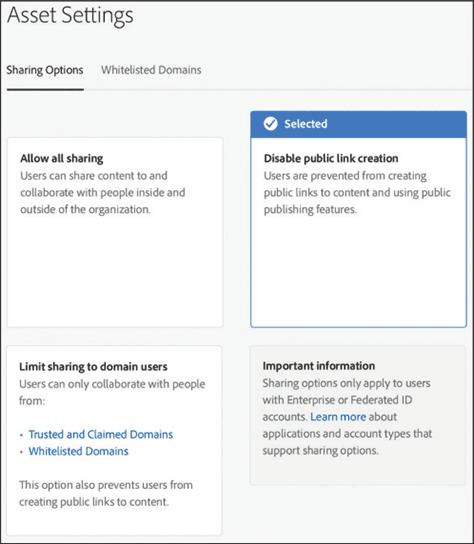Click text 'publishing features.'
474x544 pixels.
click(x=310, y=210)
